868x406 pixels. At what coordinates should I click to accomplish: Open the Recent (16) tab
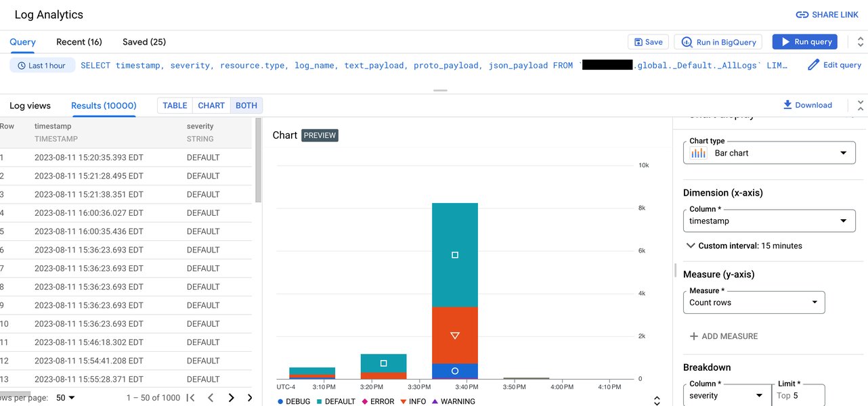(79, 42)
